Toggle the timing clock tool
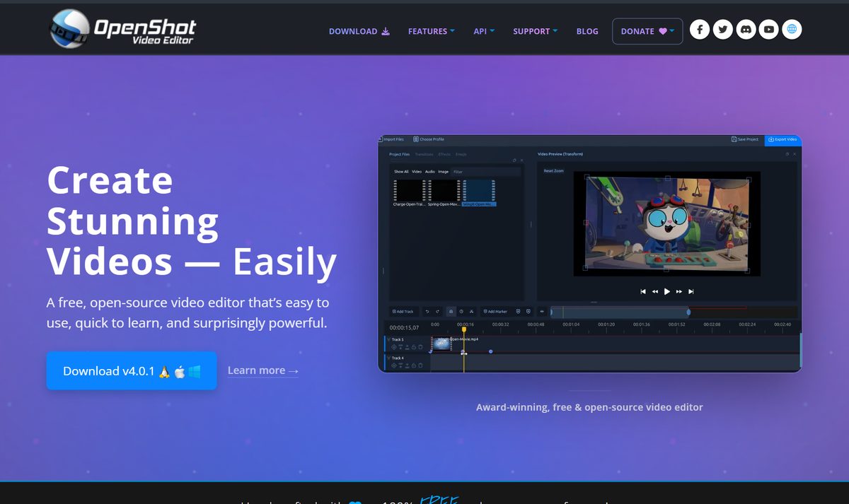This screenshot has width=849, height=504. click(461, 311)
